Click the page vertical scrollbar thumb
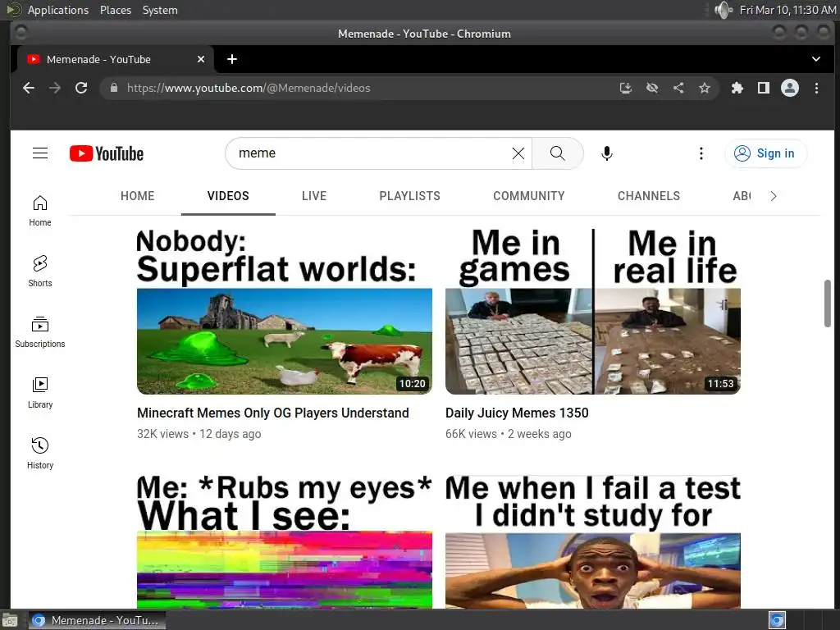The image size is (840, 630). [827, 303]
